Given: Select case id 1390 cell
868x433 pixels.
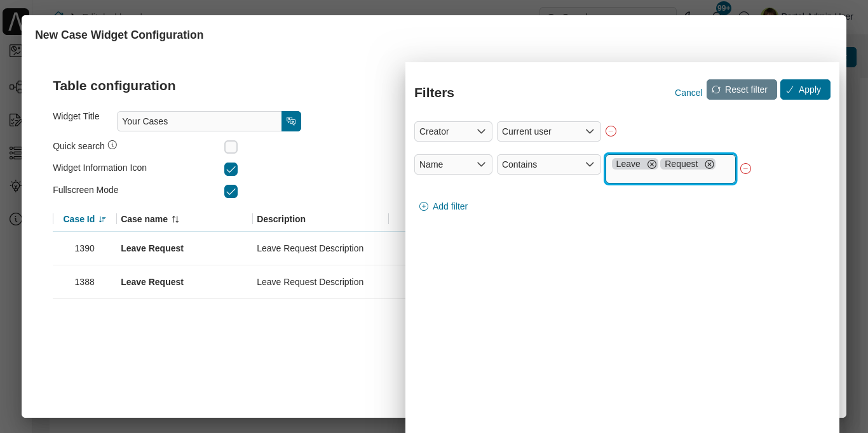Looking at the screenshot, I should (x=85, y=248).
